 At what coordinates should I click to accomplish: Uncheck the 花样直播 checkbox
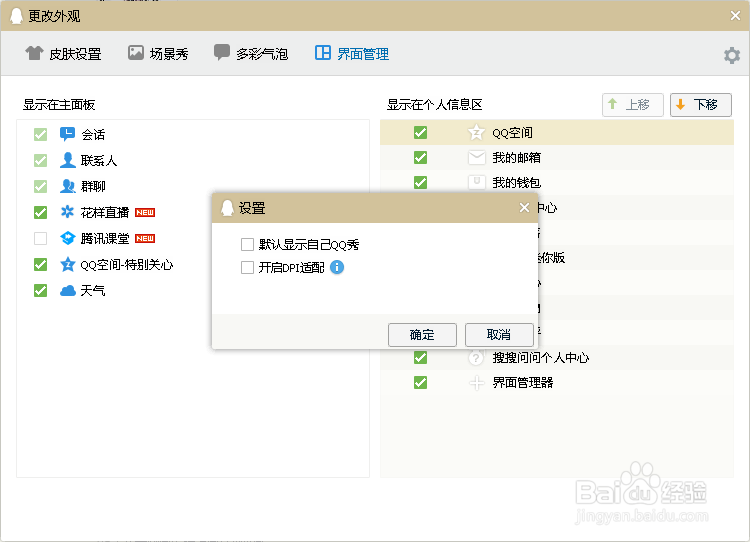(41, 212)
